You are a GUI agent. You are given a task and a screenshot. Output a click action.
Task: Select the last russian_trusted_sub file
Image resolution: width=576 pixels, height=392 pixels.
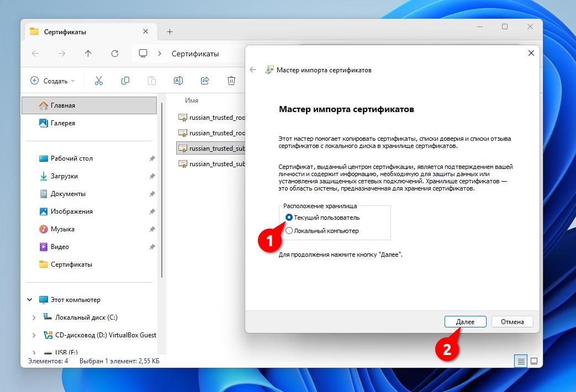[212, 164]
